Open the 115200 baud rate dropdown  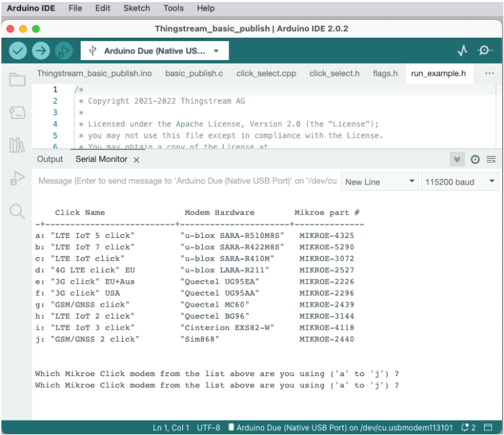[460, 182]
